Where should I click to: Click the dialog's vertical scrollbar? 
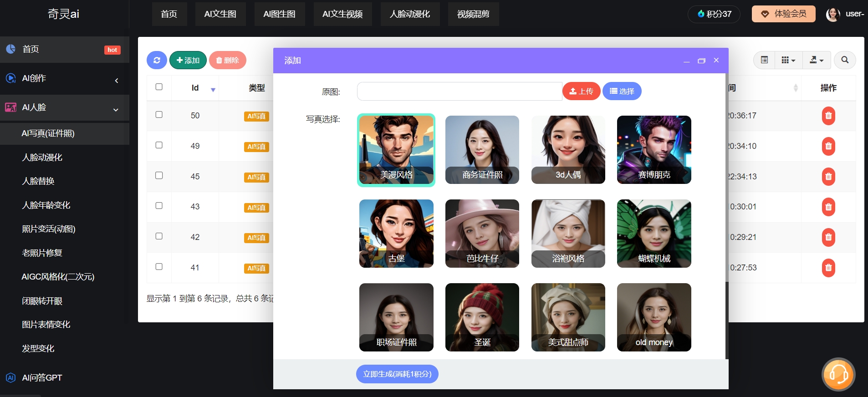click(726, 182)
